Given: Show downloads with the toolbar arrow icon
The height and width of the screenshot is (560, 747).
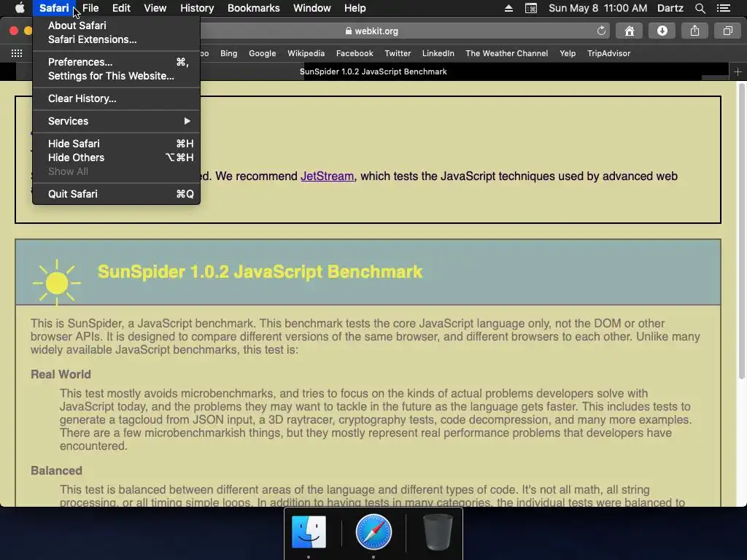Looking at the screenshot, I should click(662, 31).
